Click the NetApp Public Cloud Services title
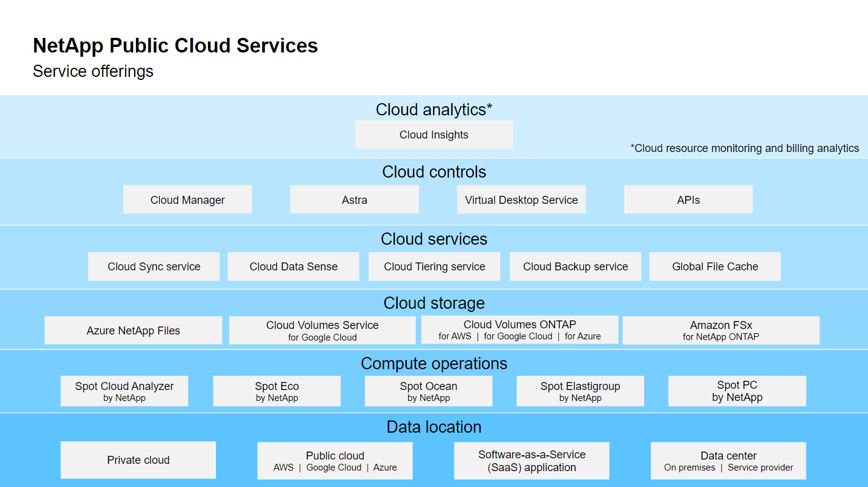The height and width of the screenshot is (487, 868). point(175,46)
